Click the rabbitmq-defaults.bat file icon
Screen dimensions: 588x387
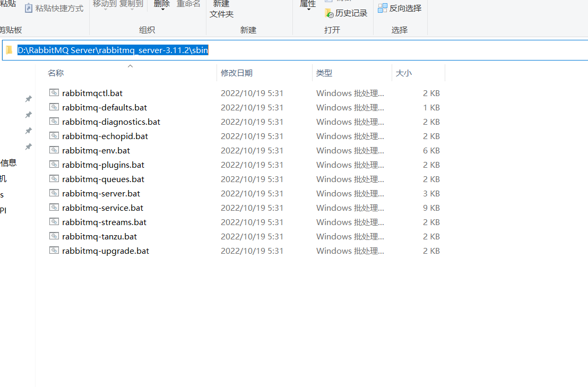(54, 107)
